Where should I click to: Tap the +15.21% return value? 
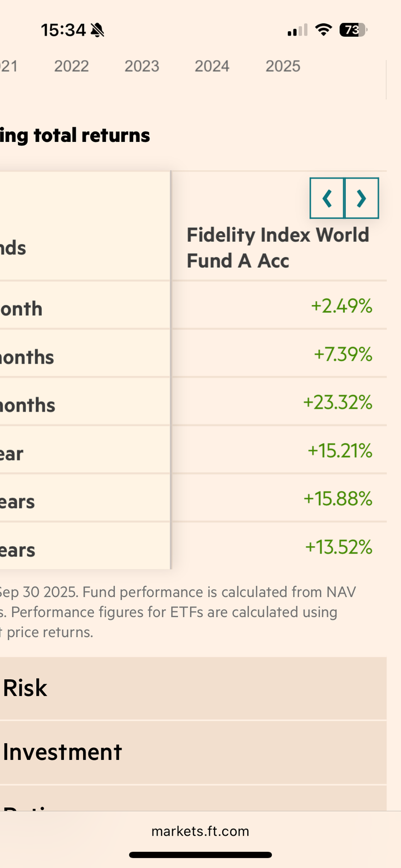click(x=340, y=450)
